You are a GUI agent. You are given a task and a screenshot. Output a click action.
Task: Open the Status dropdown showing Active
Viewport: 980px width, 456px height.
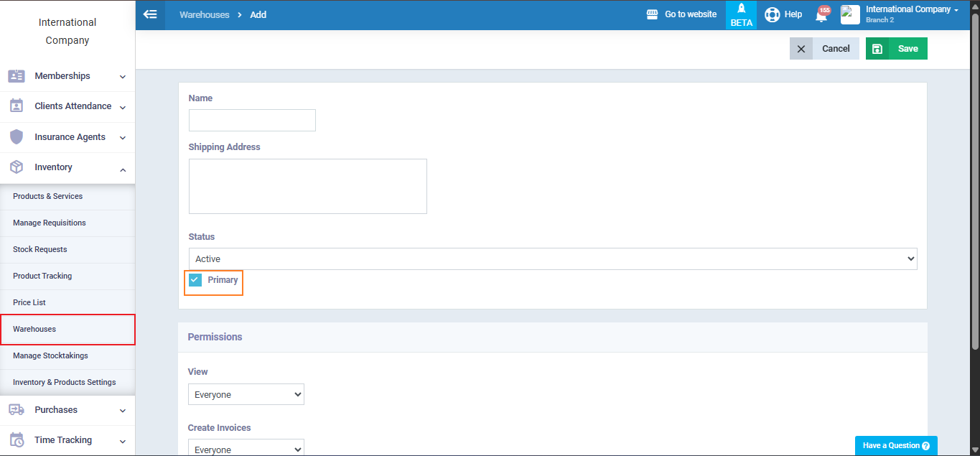(x=552, y=259)
